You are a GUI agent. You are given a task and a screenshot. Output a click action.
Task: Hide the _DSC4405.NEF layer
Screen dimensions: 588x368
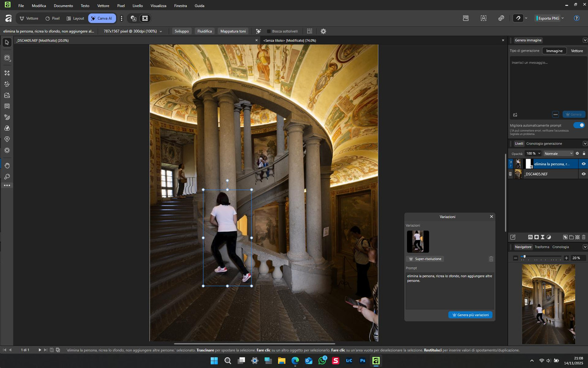(x=584, y=174)
